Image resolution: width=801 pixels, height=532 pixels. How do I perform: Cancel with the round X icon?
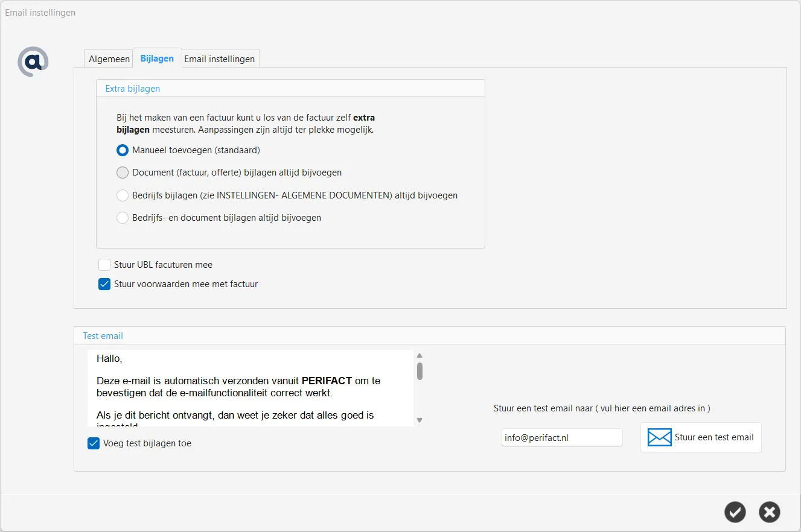point(769,512)
